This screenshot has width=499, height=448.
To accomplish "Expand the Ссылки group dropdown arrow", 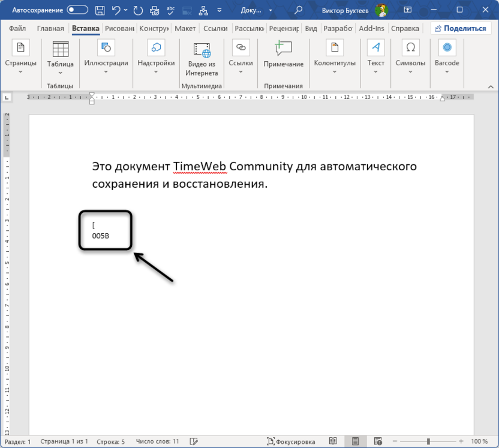I will point(241,72).
